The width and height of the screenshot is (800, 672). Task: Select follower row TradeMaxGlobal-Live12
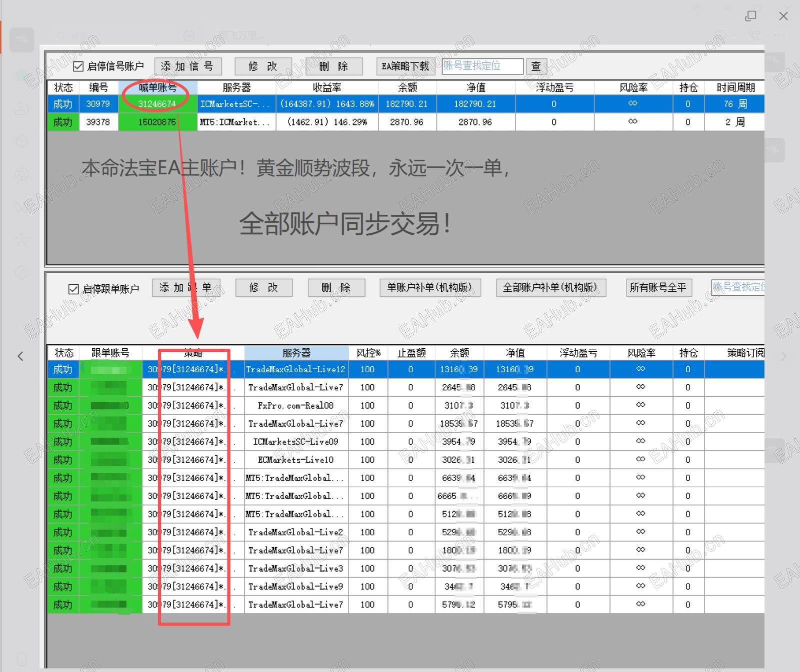pyautogui.click(x=405, y=369)
